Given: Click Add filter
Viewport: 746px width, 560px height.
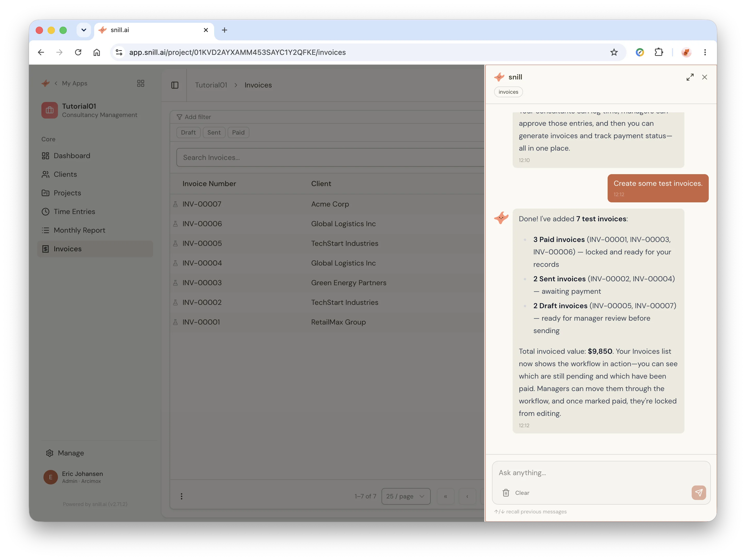Looking at the screenshot, I should tap(194, 117).
